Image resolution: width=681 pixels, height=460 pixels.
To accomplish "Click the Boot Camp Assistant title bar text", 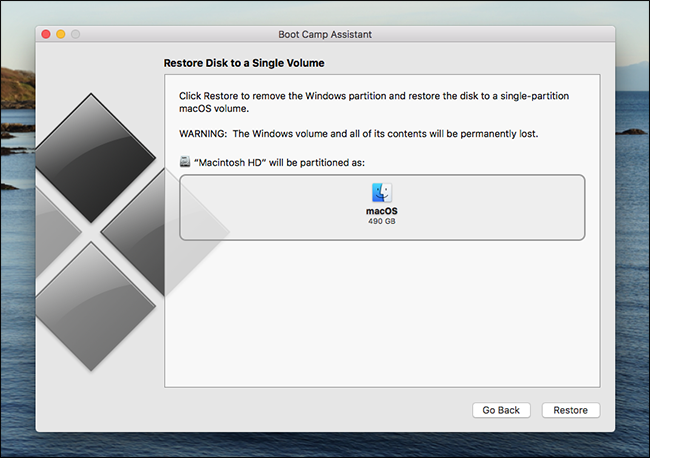I will (325, 34).
